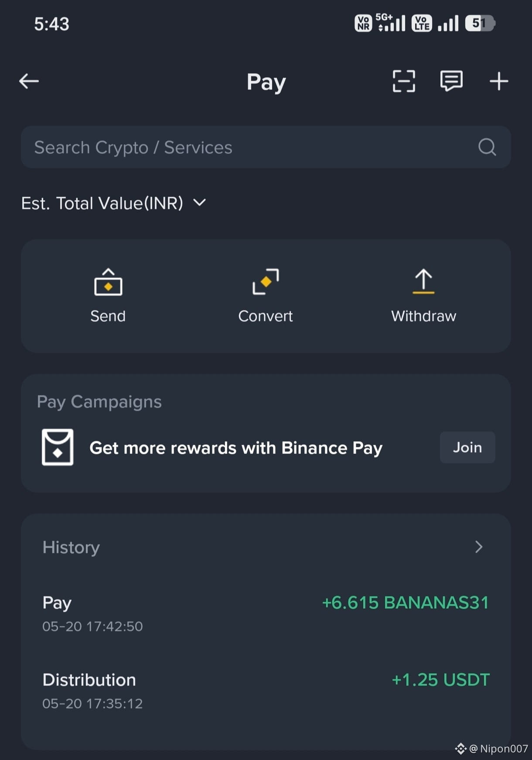This screenshot has height=760, width=532.
Task: Tap the Withdraw arrow icon
Action: (423, 282)
